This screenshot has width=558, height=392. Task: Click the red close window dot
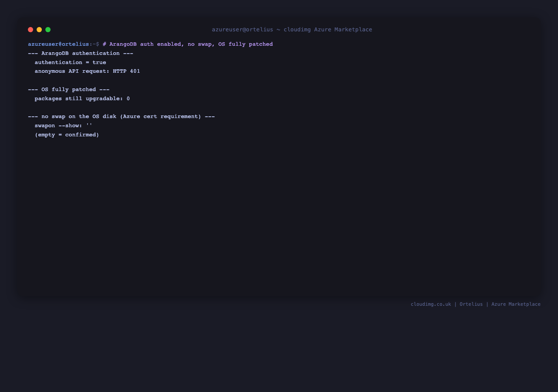point(31,30)
